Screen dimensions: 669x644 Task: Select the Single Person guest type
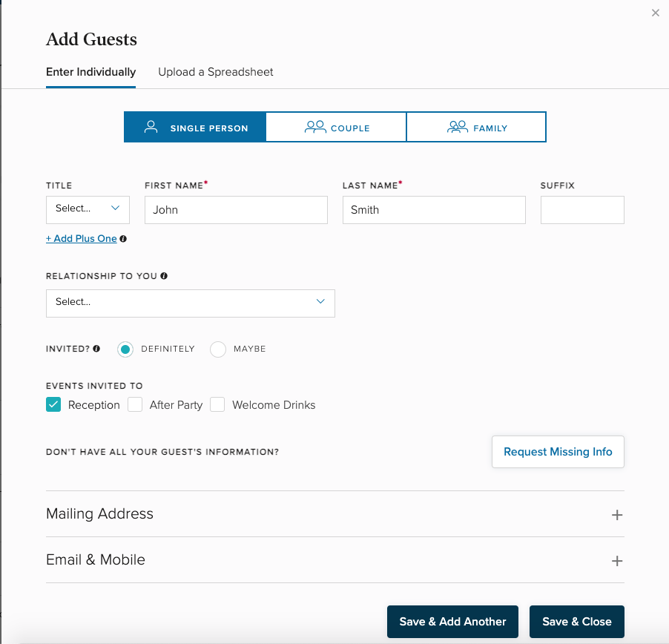pyautogui.click(x=195, y=127)
